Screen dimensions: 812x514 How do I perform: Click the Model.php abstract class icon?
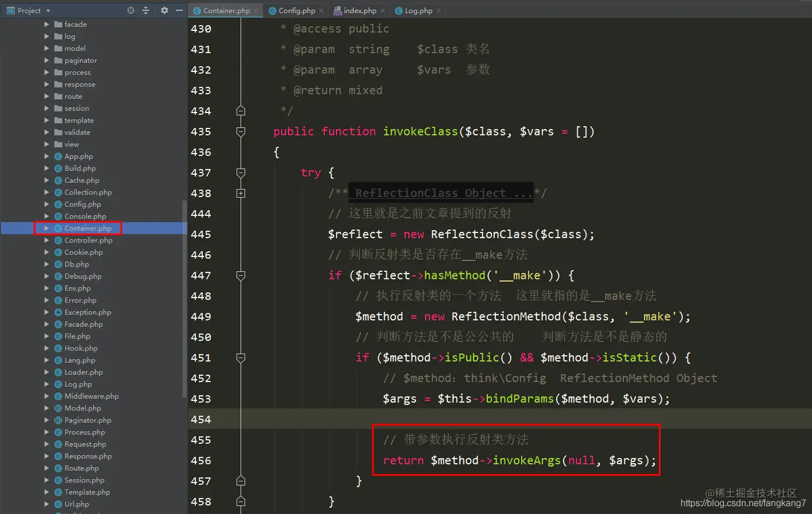58,408
